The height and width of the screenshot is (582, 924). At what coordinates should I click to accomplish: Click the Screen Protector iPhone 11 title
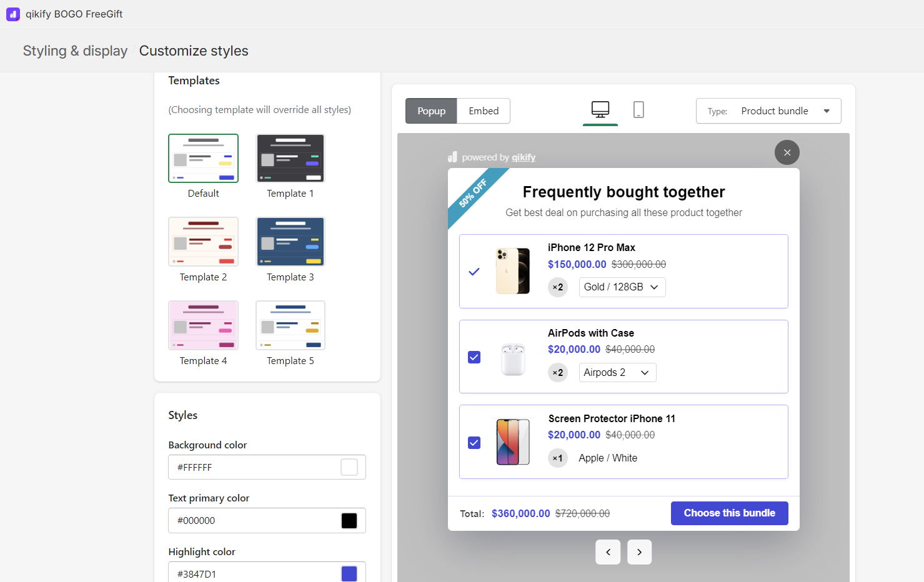pos(612,418)
